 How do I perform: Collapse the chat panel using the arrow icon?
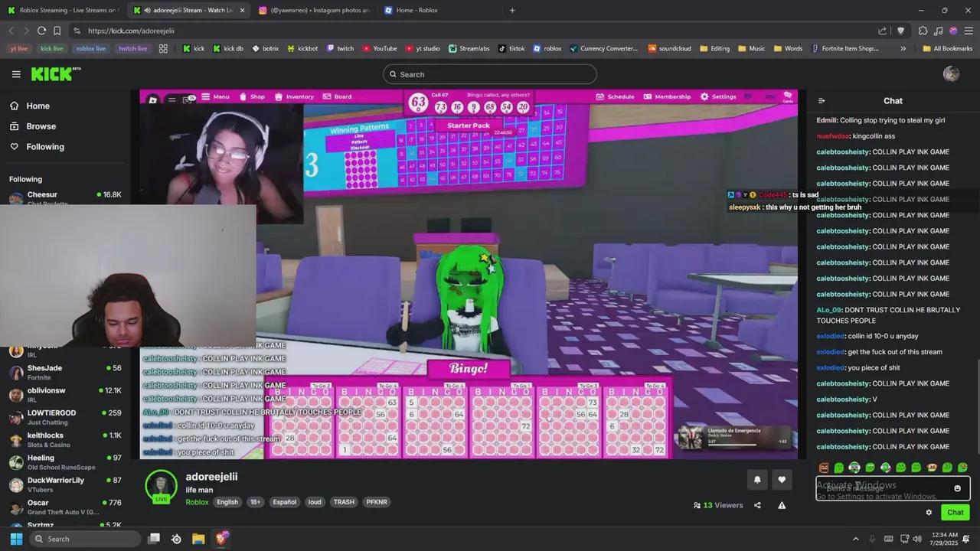(x=822, y=101)
